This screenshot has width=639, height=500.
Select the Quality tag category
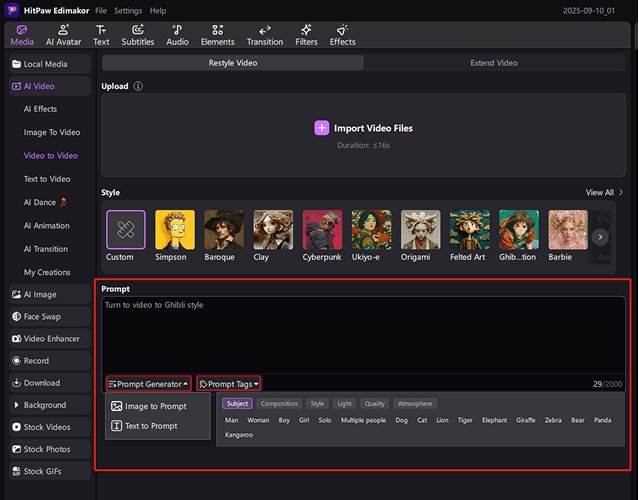(x=375, y=403)
